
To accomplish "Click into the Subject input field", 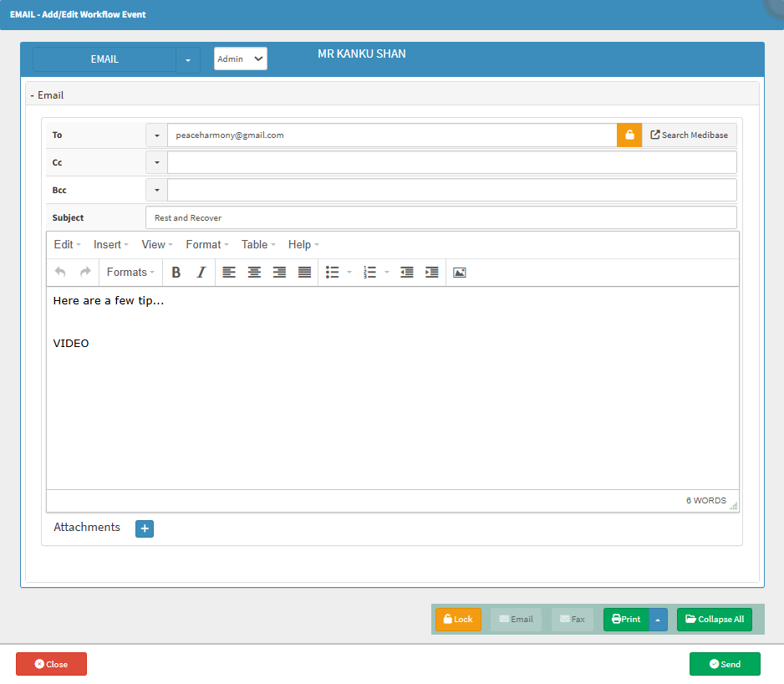I will pyautogui.click(x=440, y=217).
